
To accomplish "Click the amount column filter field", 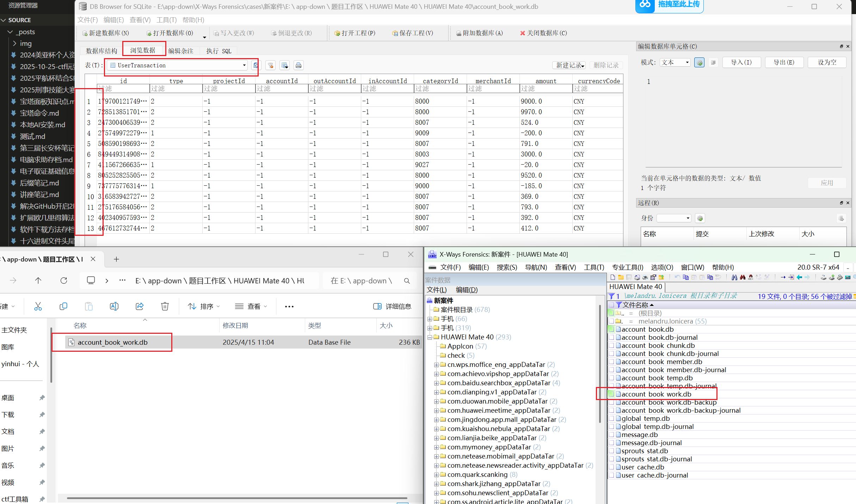I will [546, 88].
